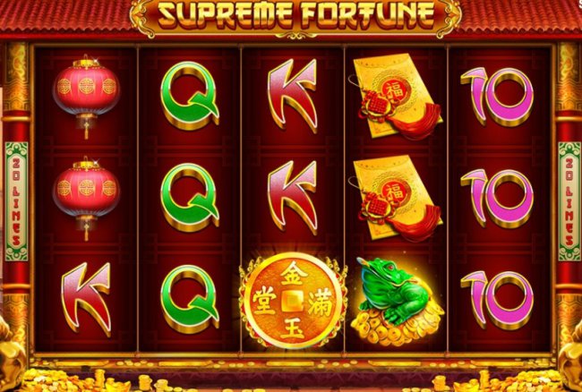Image resolution: width=582 pixels, height=392 pixels.
Task: Click the left 20 Lines indicator
Action: click(16, 201)
